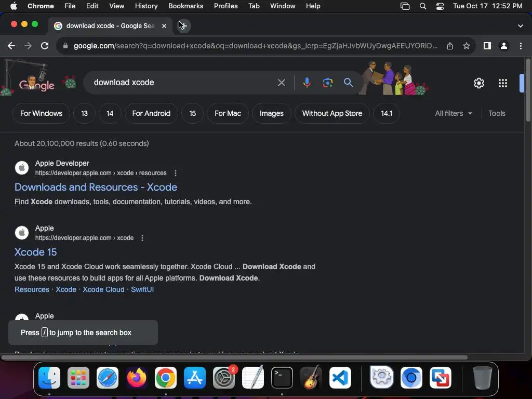Open the Google apps grid
Screen dimensions: 532x399
point(503,83)
